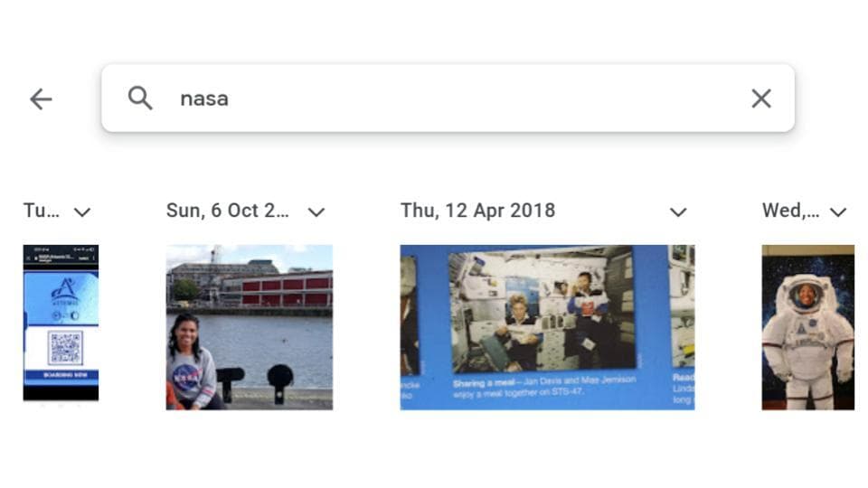This screenshot has height=488, width=868.
Task: Open the waterfront NASA sweatshirt photo
Action: pos(250,327)
